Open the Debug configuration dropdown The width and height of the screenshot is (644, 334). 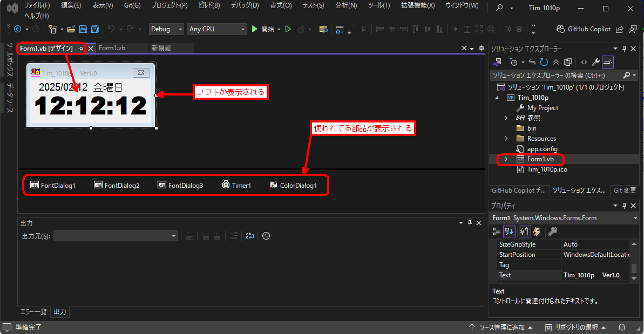click(166, 29)
